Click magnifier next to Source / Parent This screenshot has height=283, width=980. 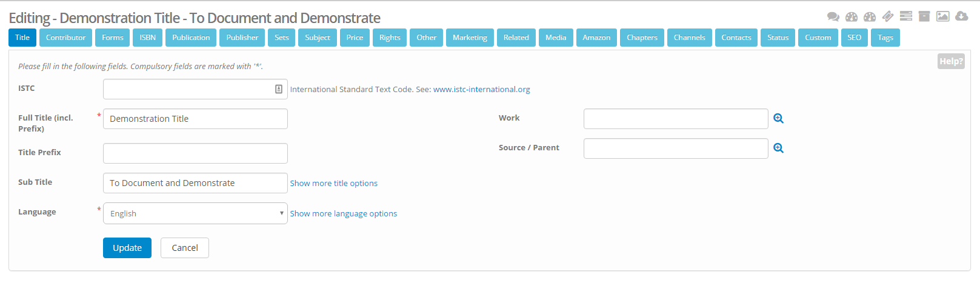[x=779, y=148]
